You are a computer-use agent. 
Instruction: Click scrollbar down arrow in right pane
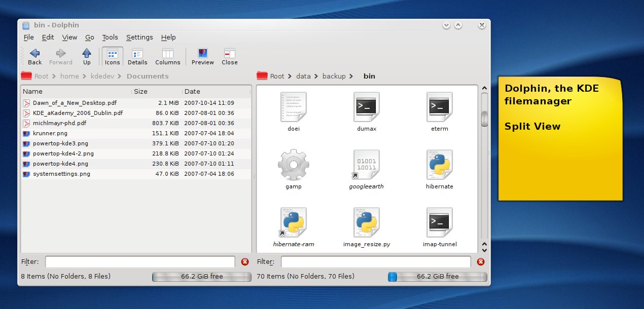[x=484, y=250]
